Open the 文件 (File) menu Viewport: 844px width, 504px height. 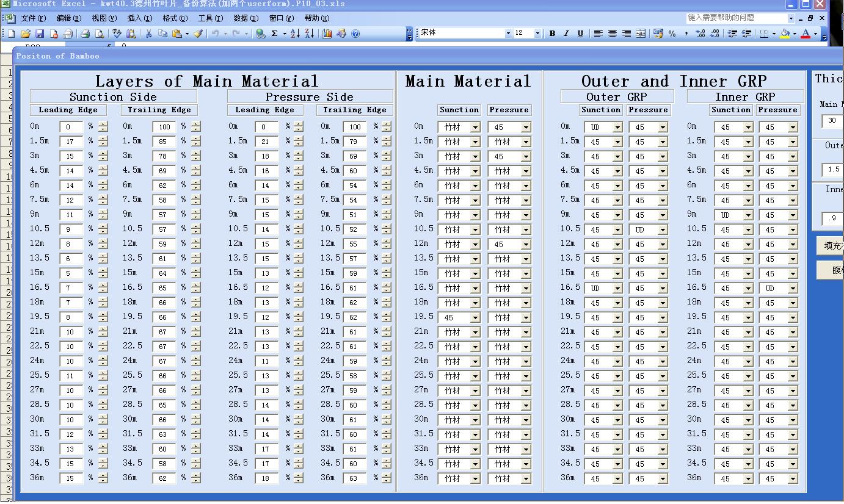(x=33, y=18)
